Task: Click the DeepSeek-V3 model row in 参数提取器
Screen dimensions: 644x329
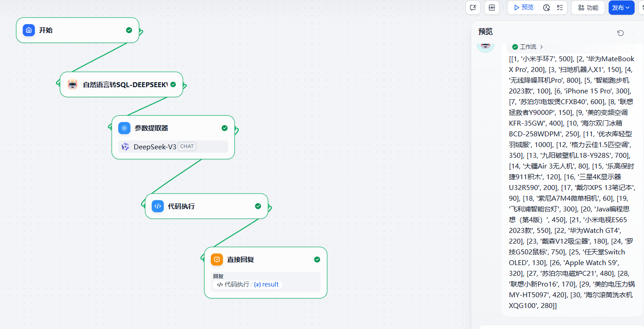Action: (x=173, y=147)
